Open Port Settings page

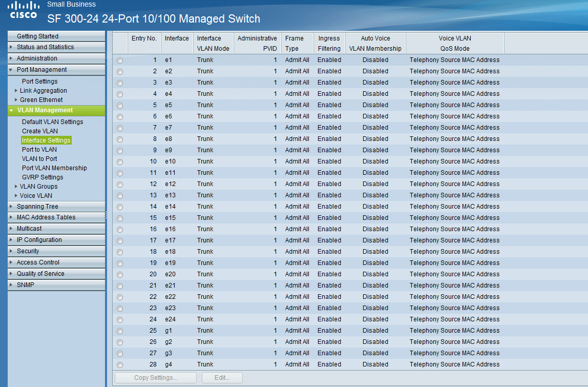[40, 82]
